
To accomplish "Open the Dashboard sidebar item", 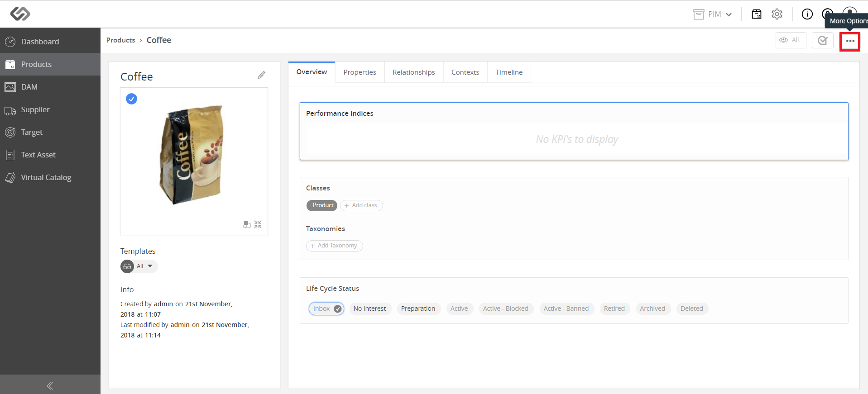I will (x=50, y=42).
